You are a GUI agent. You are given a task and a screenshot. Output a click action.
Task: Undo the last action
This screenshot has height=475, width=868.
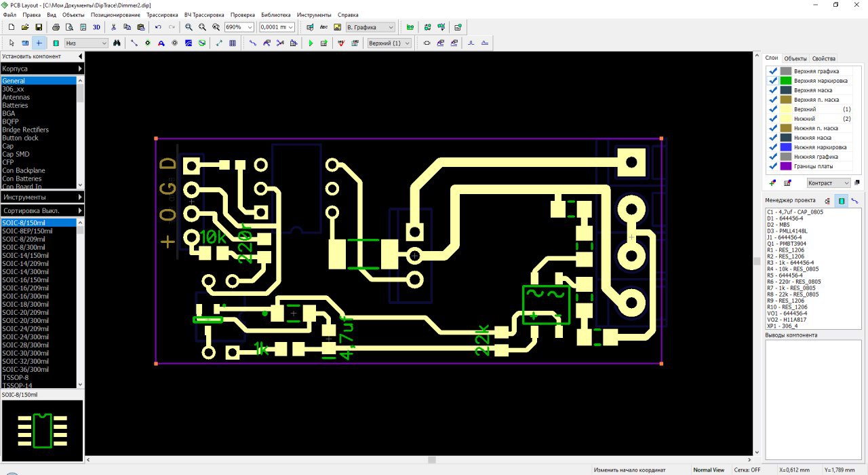[158, 27]
